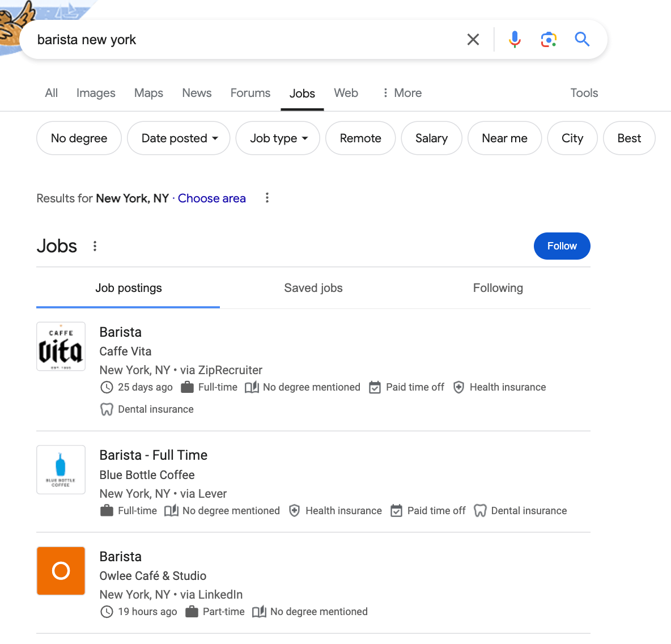This screenshot has height=644, width=671.
Task: Select the Jobs search tab
Action: pyautogui.click(x=302, y=94)
